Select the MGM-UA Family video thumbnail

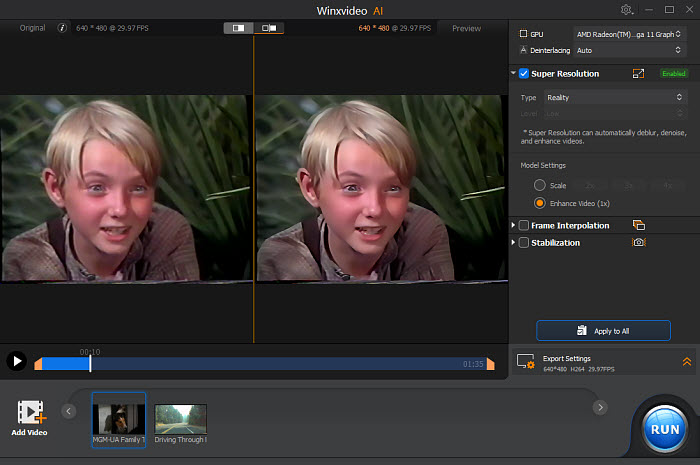pos(119,419)
